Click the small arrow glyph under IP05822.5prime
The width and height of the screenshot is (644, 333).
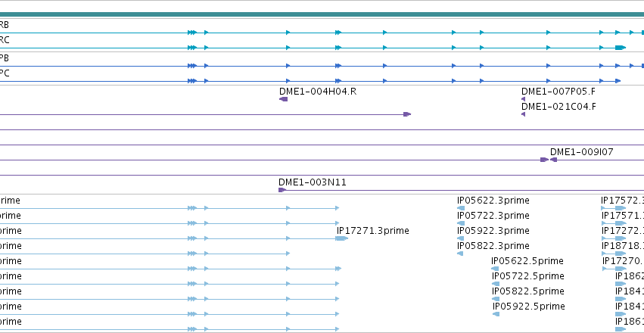496,299
